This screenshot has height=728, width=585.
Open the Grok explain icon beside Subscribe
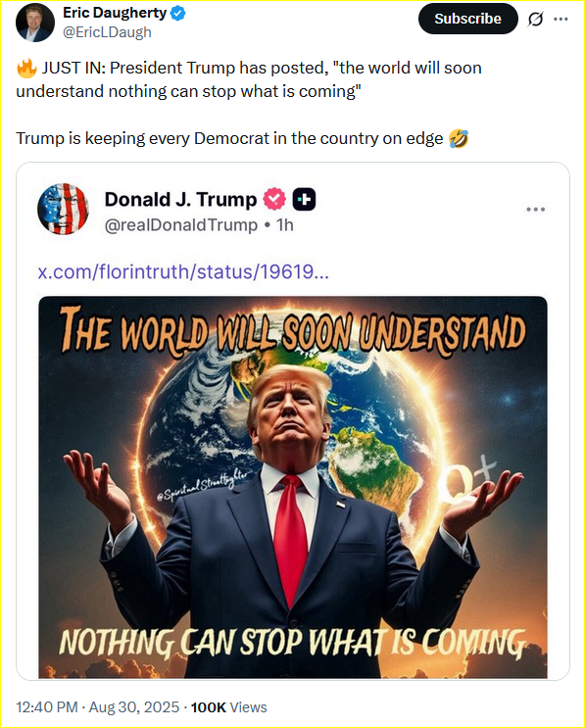click(x=536, y=19)
